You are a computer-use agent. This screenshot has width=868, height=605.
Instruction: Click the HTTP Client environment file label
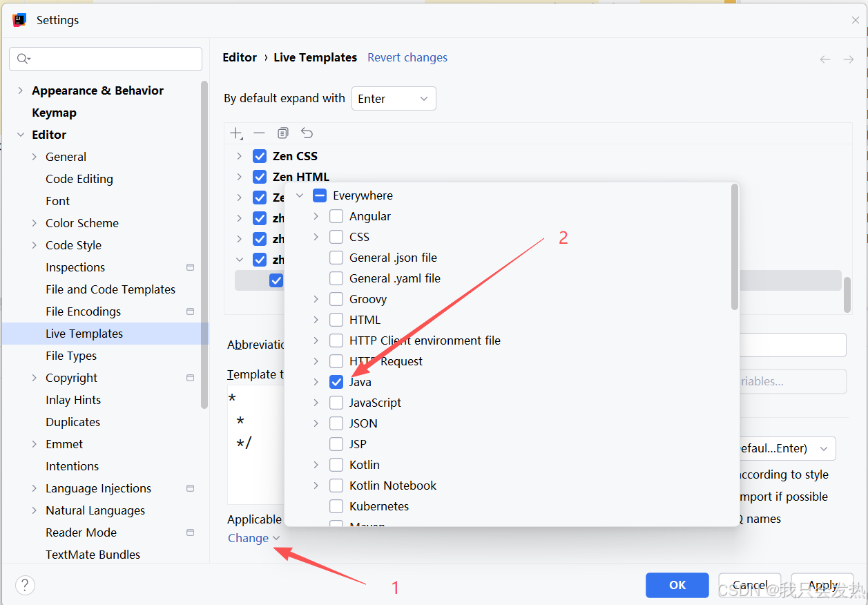click(x=425, y=340)
